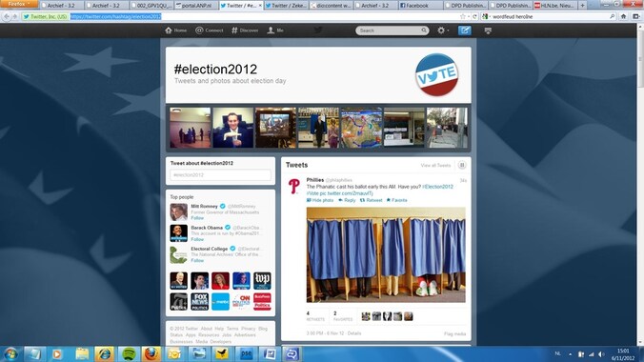
Task: Open the Connect @ section
Action: point(210,30)
